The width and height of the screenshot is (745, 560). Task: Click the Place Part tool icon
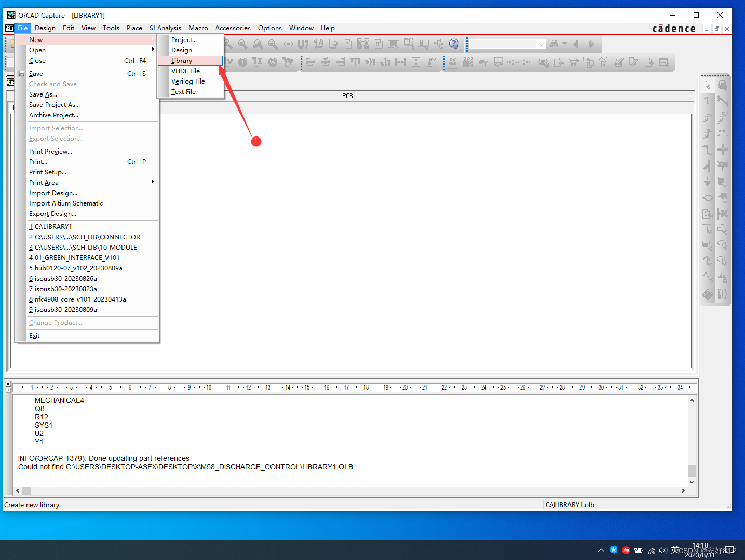tap(722, 85)
